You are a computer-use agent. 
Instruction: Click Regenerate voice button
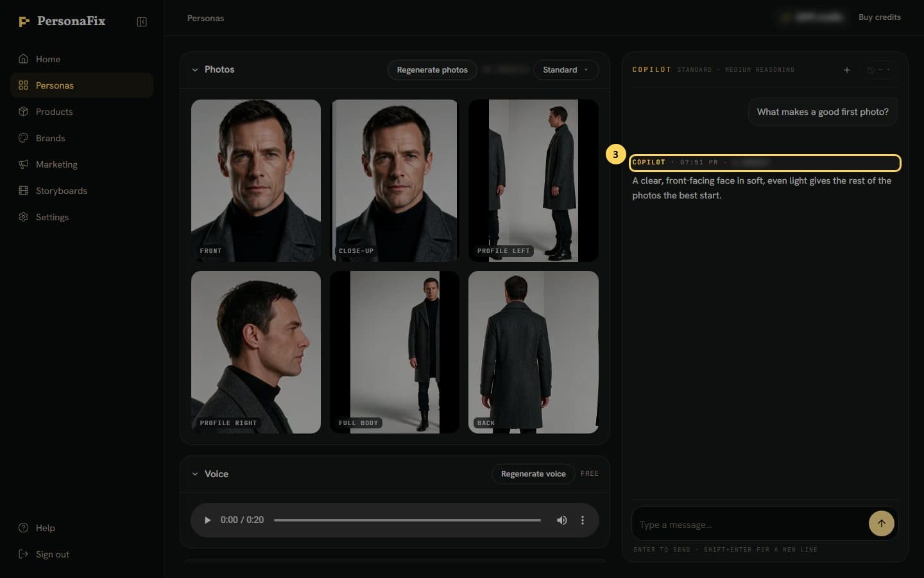coord(533,474)
